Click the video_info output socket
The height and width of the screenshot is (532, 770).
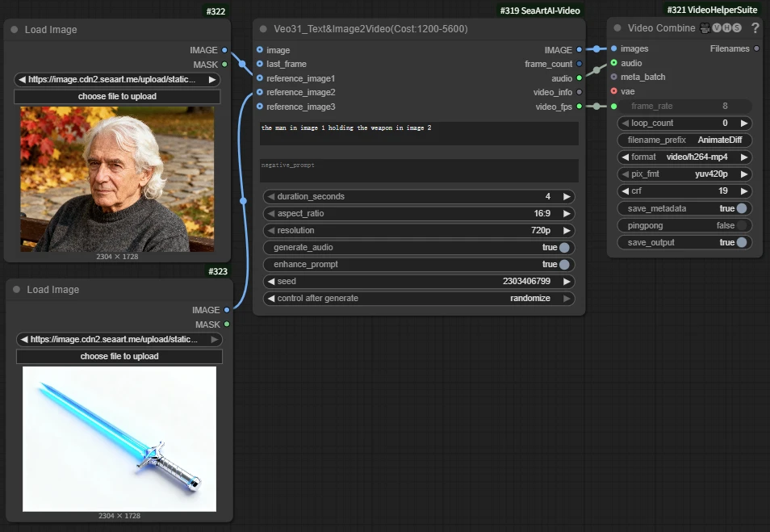pos(580,92)
